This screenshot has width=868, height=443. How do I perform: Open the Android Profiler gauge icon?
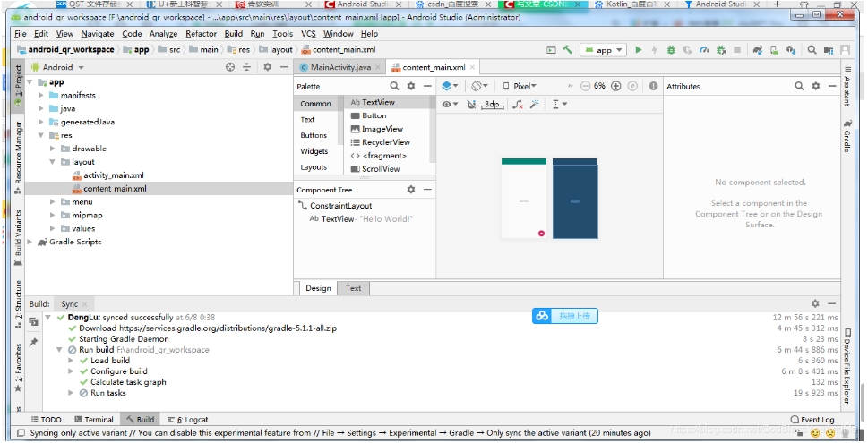704,50
